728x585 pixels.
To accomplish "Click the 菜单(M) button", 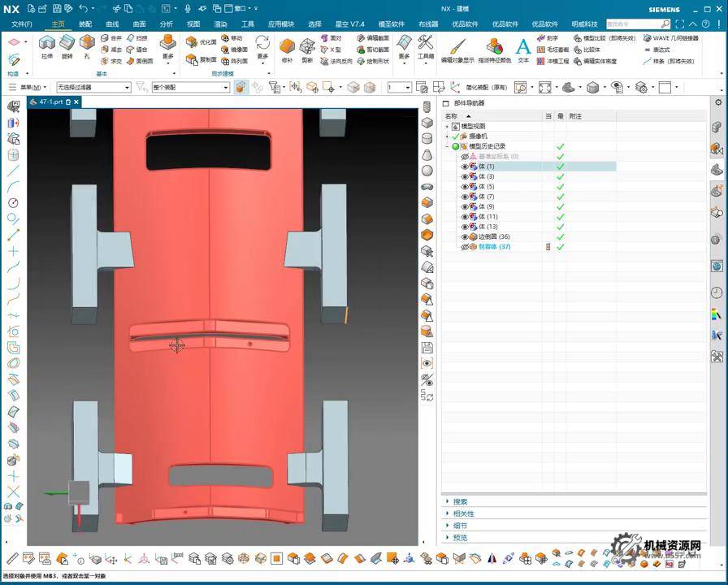I will tap(31, 87).
